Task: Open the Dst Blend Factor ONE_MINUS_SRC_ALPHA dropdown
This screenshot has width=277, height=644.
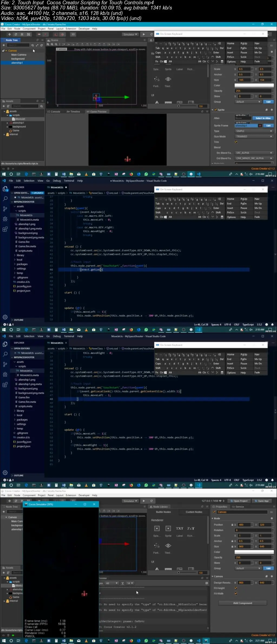Action: click(254, 158)
